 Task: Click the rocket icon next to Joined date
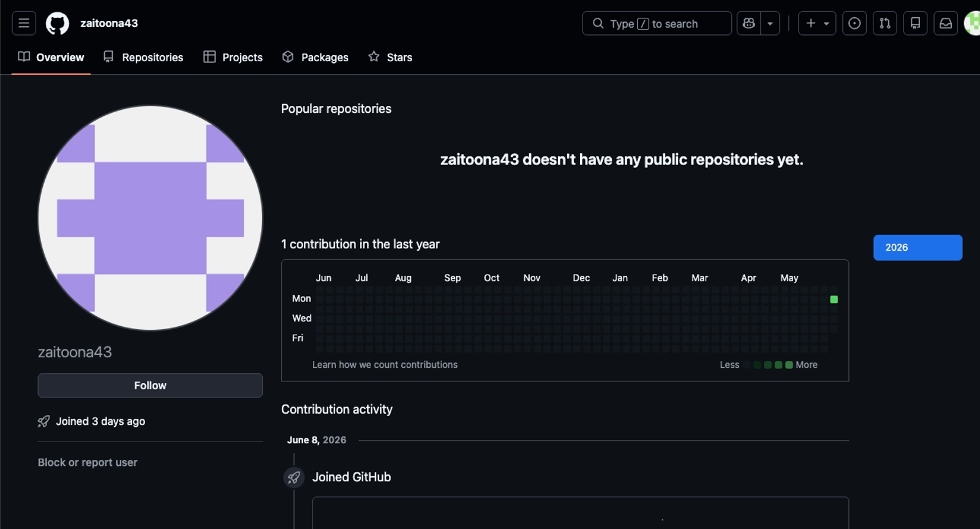click(x=43, y=421)
